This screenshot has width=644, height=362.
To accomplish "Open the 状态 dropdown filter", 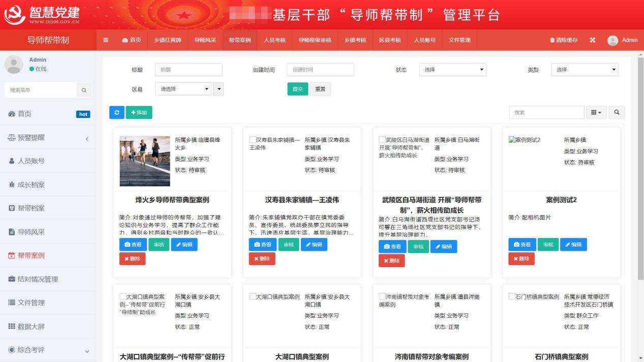I will point(452,70).
